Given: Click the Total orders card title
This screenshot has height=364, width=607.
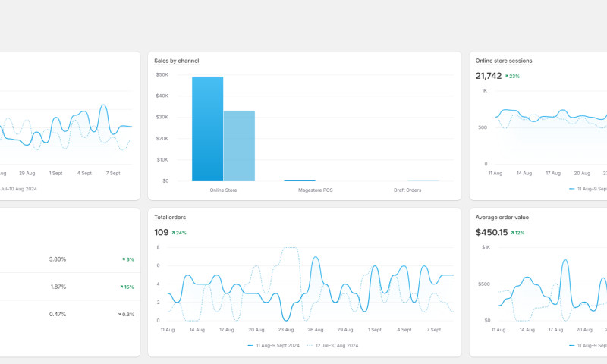Looking at the screenshot, I should (x=170, y=218).
